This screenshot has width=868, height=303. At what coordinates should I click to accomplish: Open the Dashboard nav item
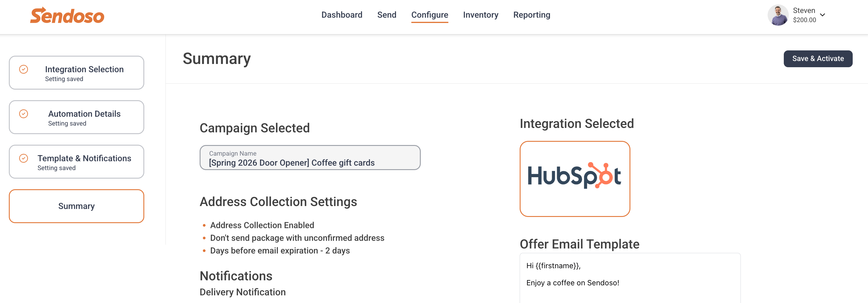(x=342, y=15)
